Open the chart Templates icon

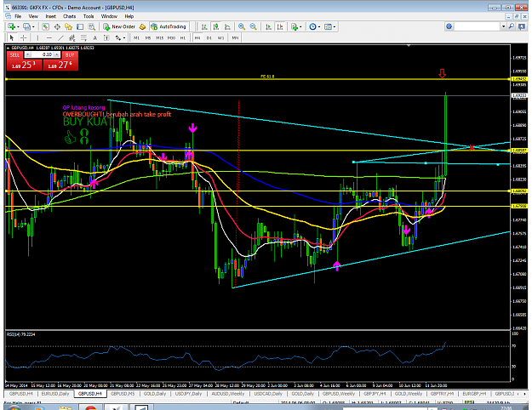click(x=328, y=26)
